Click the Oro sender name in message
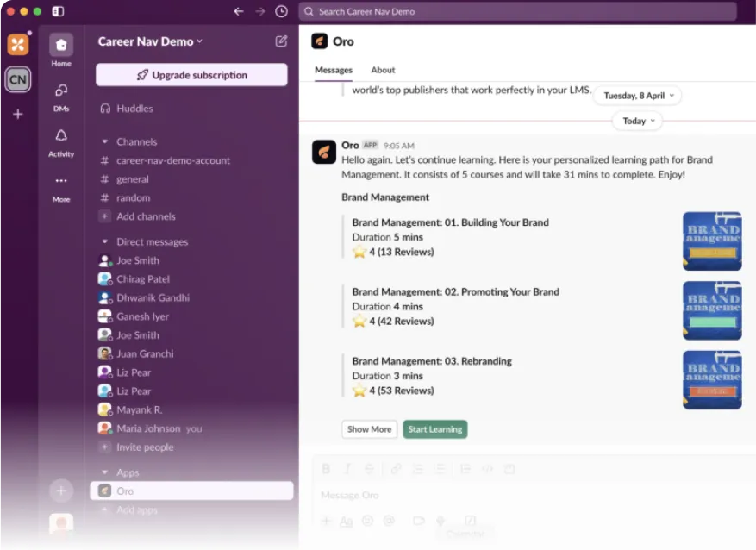 [x=350, y=145]
